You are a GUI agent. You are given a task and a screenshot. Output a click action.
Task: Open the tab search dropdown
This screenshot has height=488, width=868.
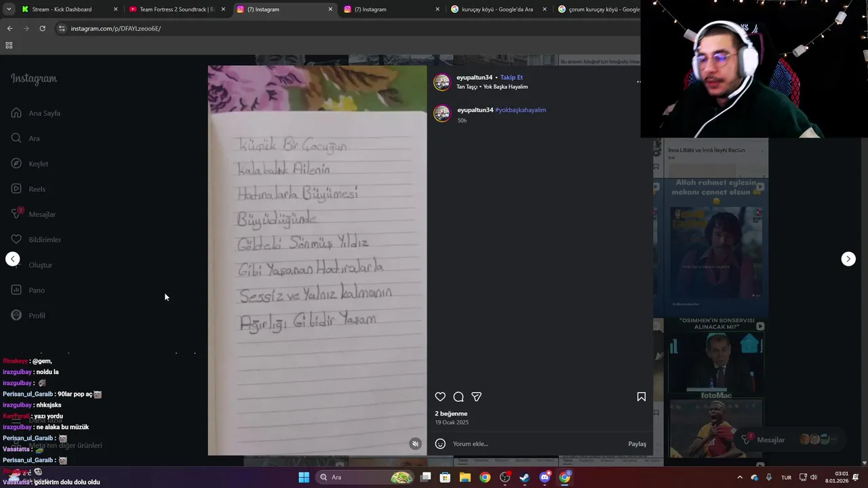click(x=8, y=9)
